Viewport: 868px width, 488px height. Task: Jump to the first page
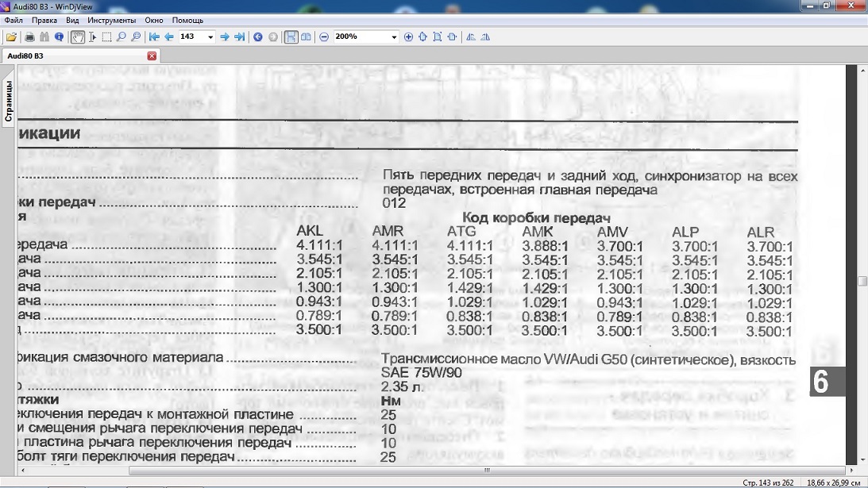154,37
